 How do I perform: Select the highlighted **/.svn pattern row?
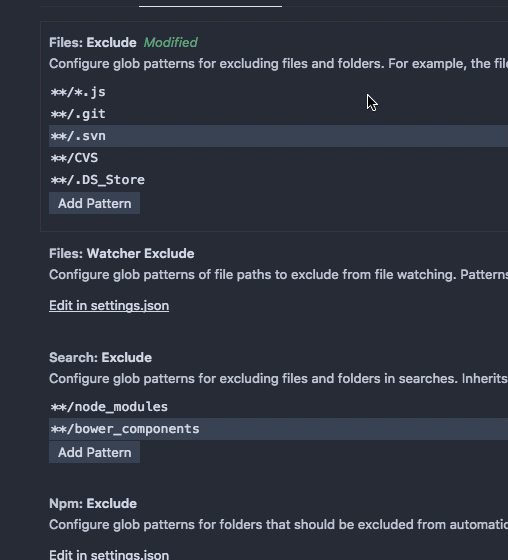pyautogui.click(x=278, y=136)
